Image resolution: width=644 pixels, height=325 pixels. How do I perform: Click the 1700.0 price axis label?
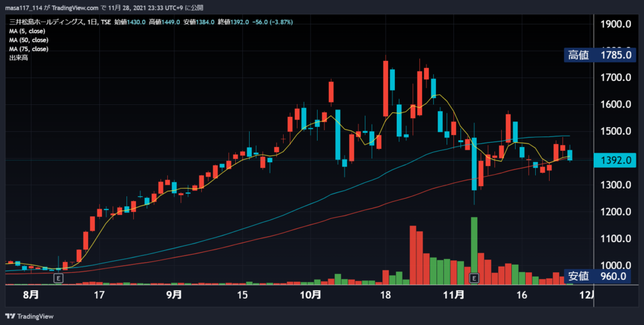tap(616, 77)
